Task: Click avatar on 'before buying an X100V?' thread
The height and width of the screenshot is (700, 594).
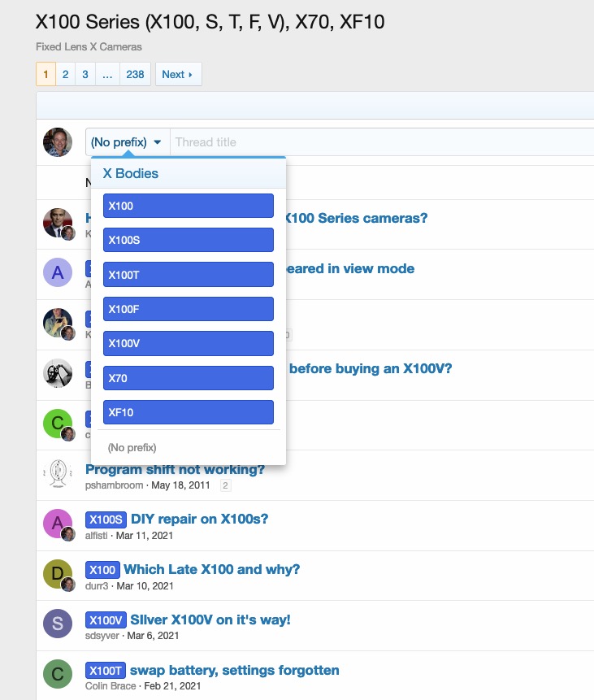Action: tap(58, 373)
